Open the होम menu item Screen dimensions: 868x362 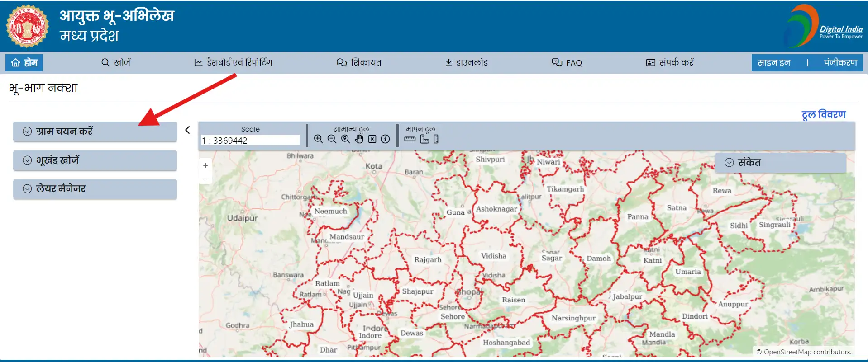tap(24, 63)
